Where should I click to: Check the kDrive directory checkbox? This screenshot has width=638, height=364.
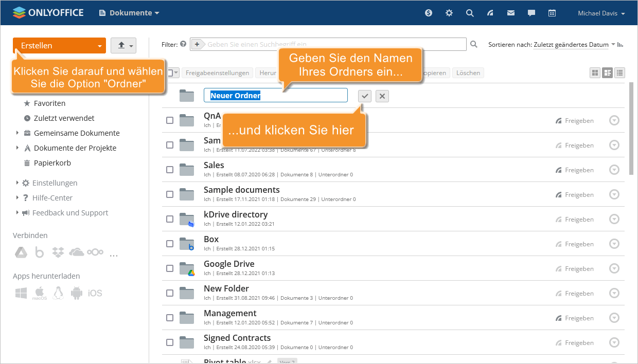click(x=170, y=219)
